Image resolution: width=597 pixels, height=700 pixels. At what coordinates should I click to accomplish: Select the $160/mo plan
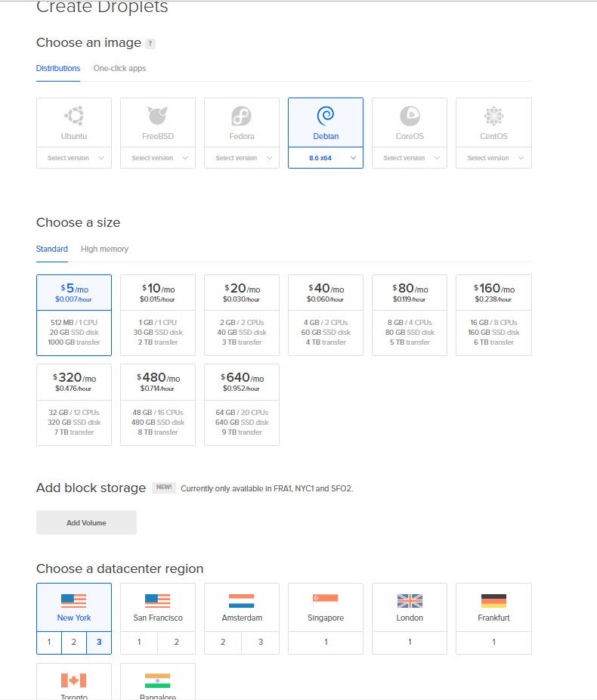493,315
